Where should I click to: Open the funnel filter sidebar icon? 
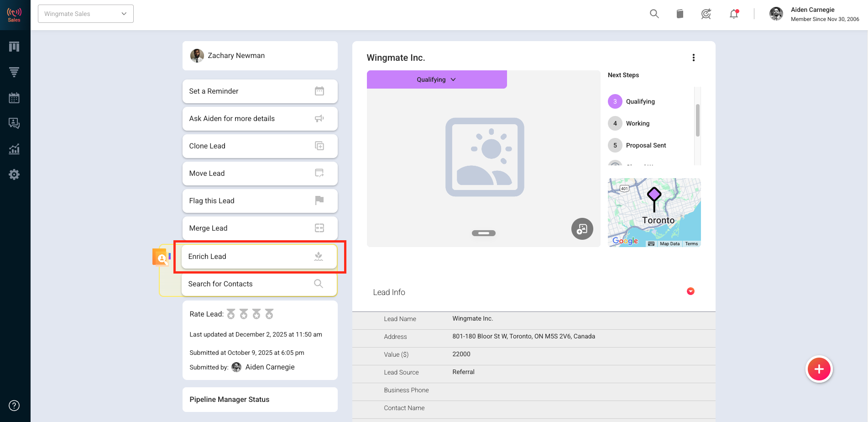[14, 72]
